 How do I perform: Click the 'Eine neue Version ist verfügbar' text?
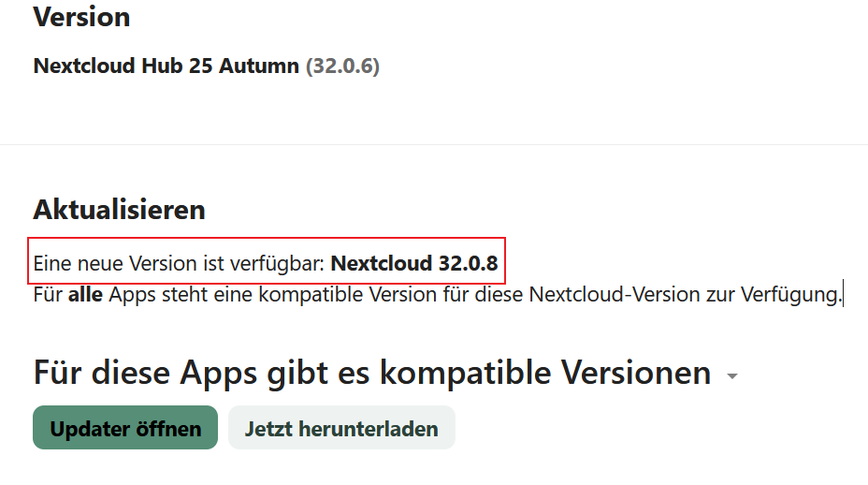[179, 263]
